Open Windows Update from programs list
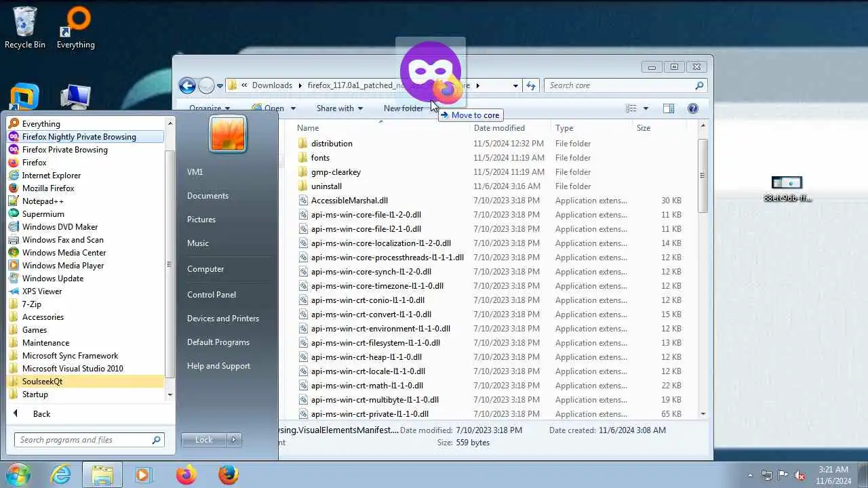The height and width of the screenshot is (488, 868). click(85, 278)
